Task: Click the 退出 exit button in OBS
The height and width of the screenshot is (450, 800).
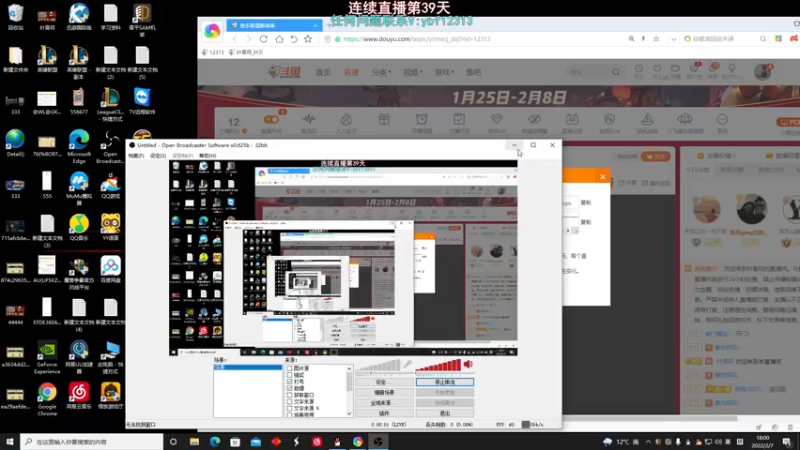Action: pyautogui.click(x=444, y=413)
